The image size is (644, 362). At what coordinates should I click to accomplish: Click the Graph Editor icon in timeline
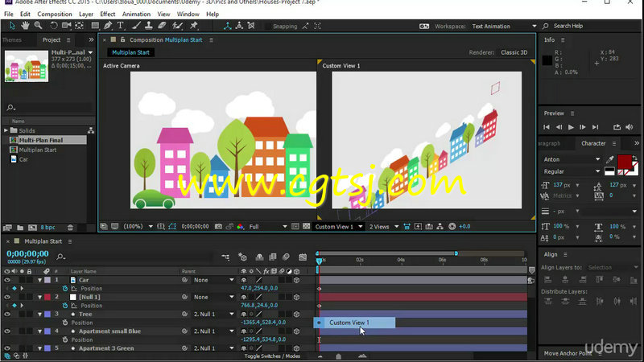pyautogui.click(x=303, y=257)
